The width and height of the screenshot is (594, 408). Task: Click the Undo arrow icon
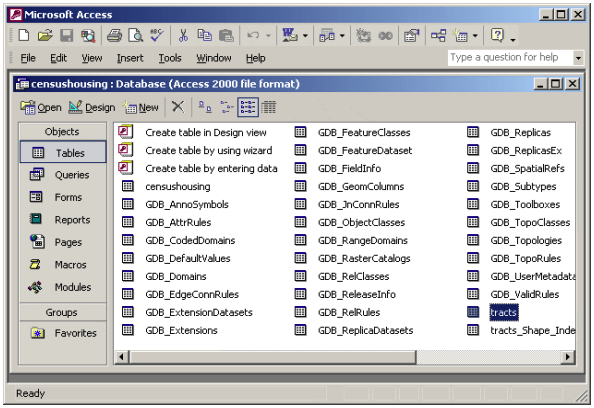pyautogui.click(x=253, y=36)
